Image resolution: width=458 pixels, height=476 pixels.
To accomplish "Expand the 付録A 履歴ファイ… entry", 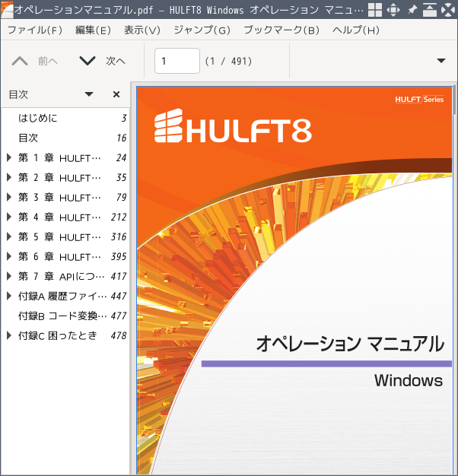I will pyautogui.click(x=9, y=296).
